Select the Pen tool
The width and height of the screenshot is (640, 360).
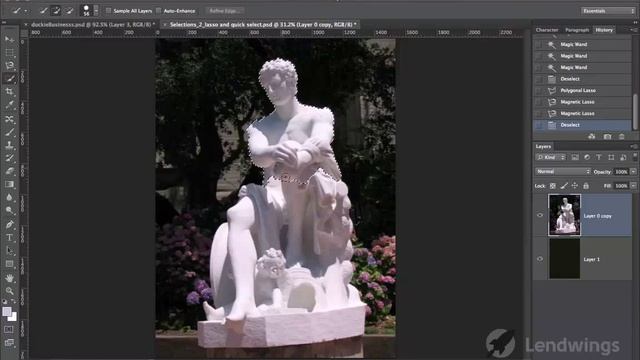[x=9, y=224]
